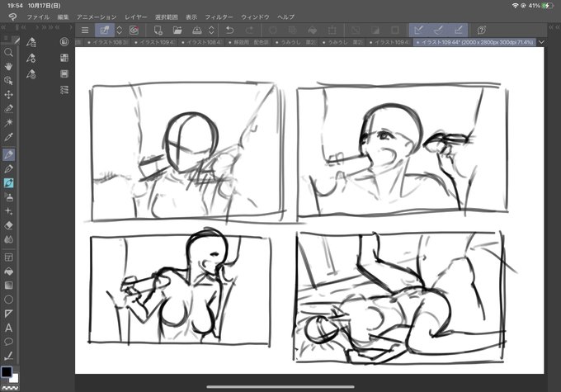This screenshot has width=561, height=392.
Task: Select the Eraser tool
Action: click(8, 225)
